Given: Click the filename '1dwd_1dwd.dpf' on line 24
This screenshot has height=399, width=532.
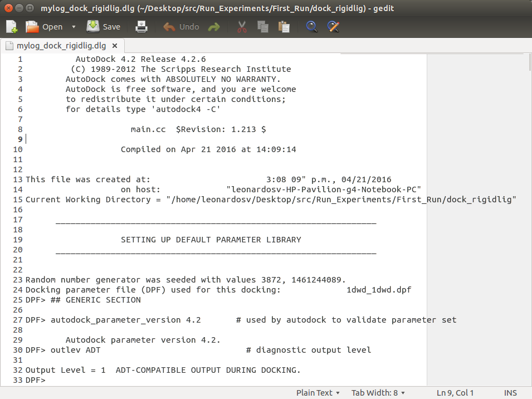Looking at the screenshot, I should (x=379, y=290).
